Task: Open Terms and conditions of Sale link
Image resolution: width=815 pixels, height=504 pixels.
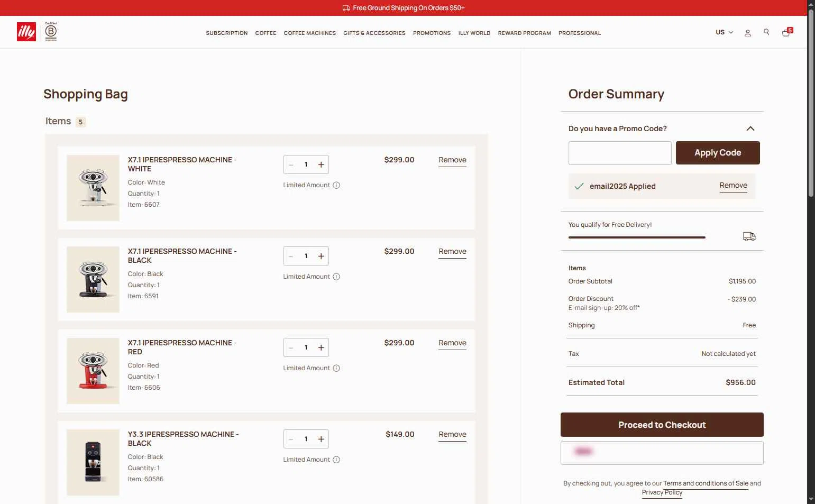Action: pos(706,483)
